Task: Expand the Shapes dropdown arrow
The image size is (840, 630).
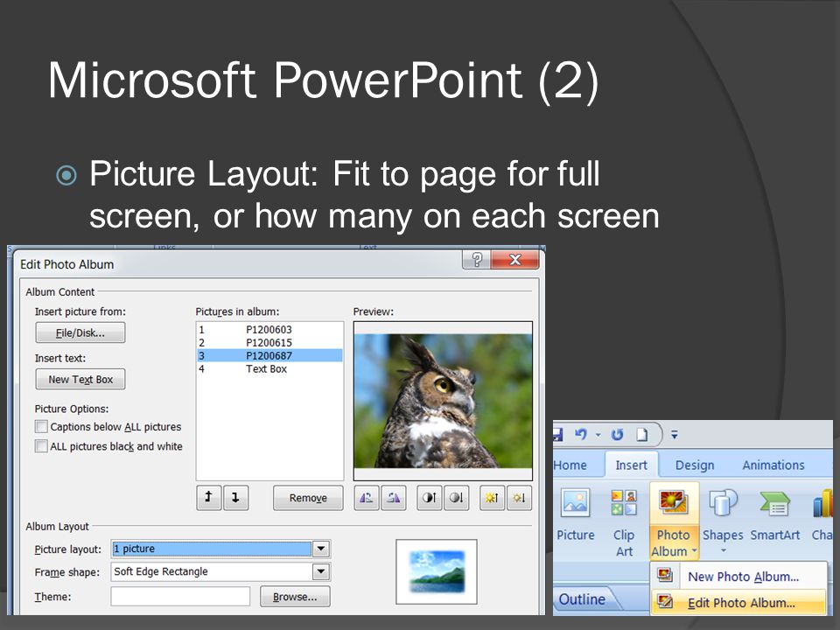Action: coord(724,550)
